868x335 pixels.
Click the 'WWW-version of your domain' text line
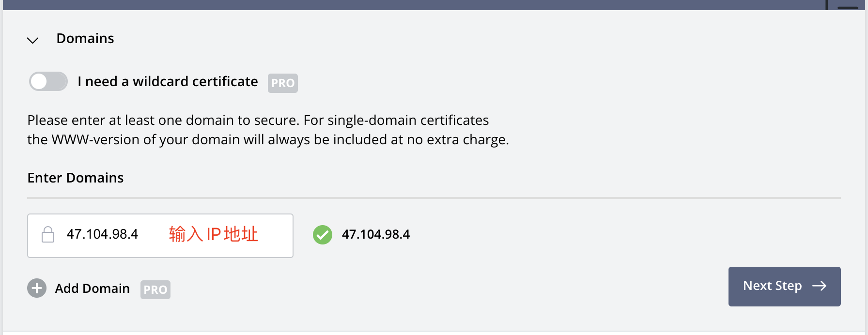coord(267,140)
